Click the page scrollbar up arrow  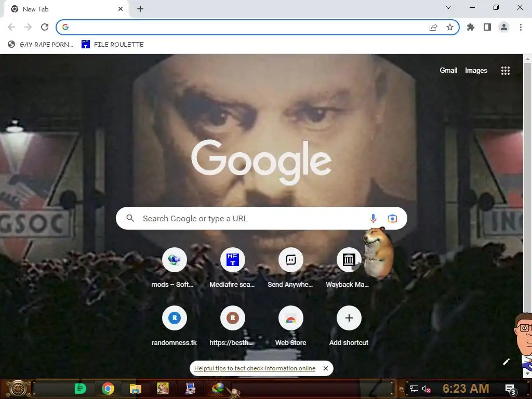tap(528, 59)
